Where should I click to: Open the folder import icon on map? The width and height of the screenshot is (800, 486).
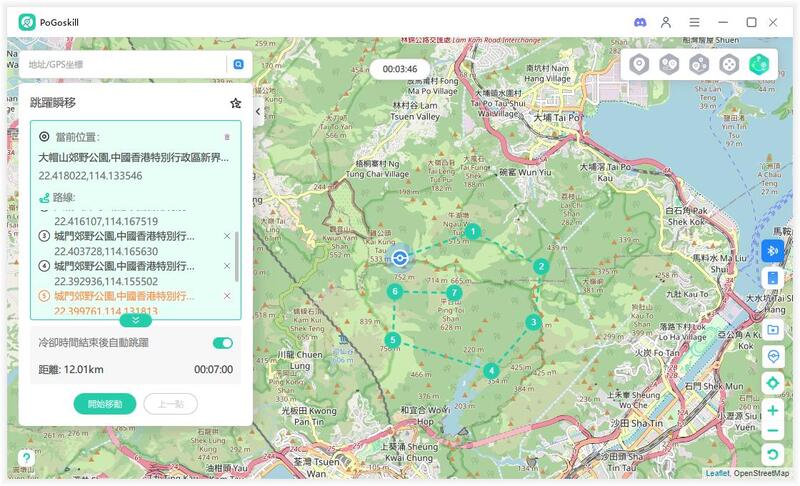pyautogui.click(x=772, y=329)
